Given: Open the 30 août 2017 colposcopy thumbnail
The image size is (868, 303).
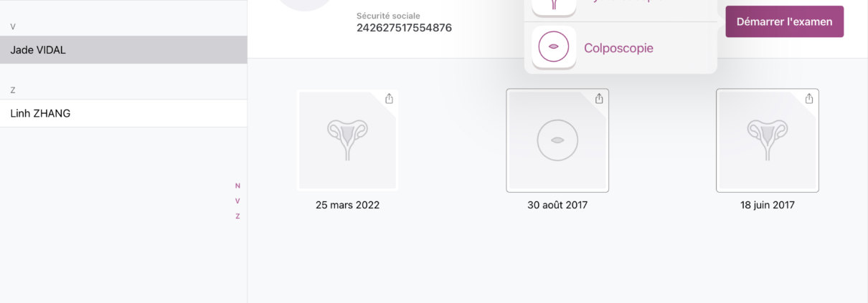Looking at the screenshot, I should [557, 140].
